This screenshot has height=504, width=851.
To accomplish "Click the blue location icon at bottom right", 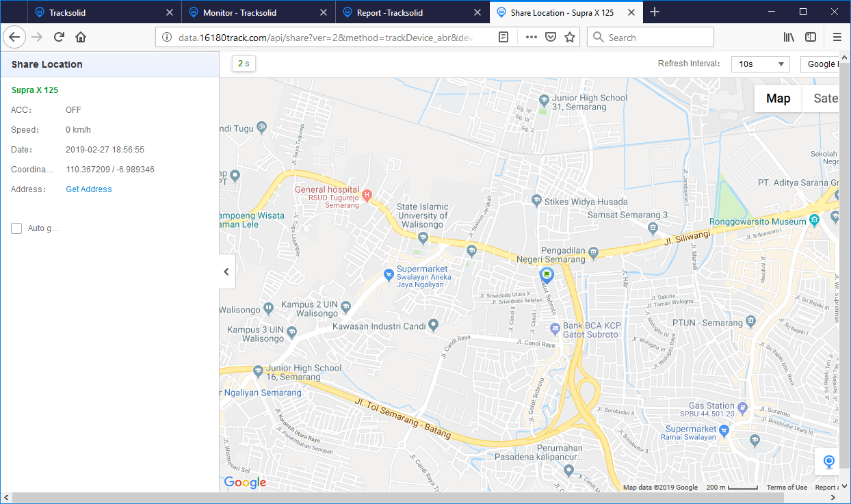I will tap(828, 462).
